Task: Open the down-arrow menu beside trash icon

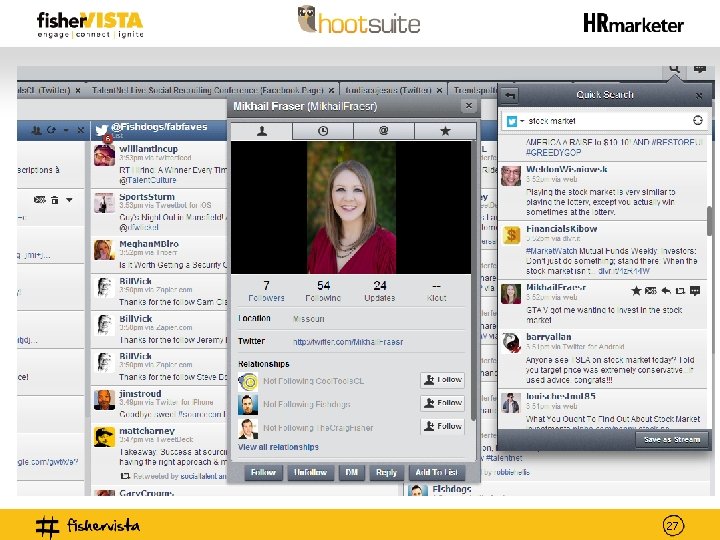Action: 69,200
